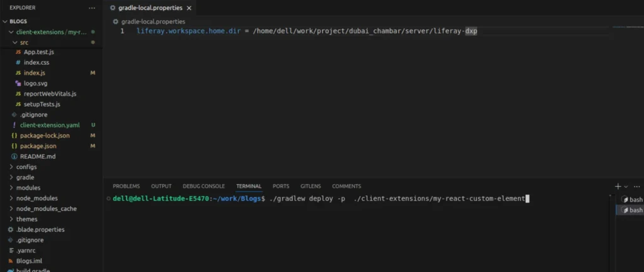Click the CSS hash icon of index.css

click(x=18, y=62)
